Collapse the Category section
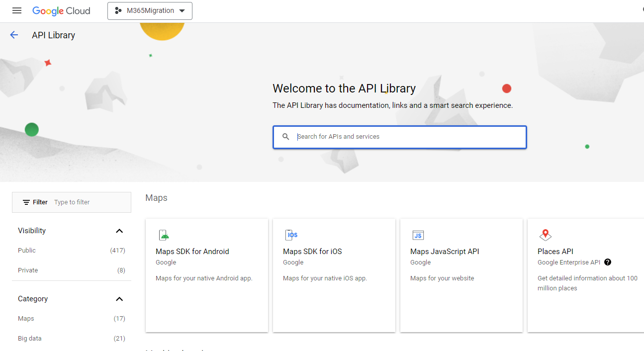 pyautogui.click(x=119, y=299)
